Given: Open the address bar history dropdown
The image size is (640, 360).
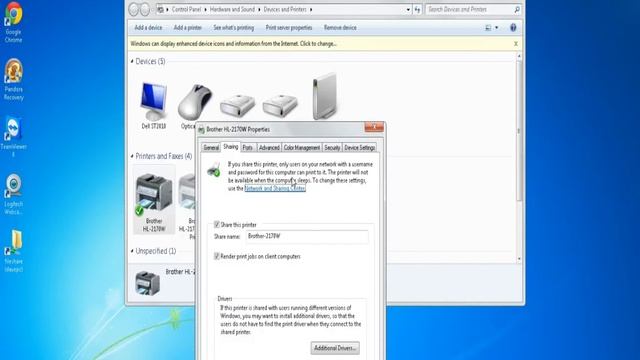Looking at the screenshot, I should pos(408,9).
